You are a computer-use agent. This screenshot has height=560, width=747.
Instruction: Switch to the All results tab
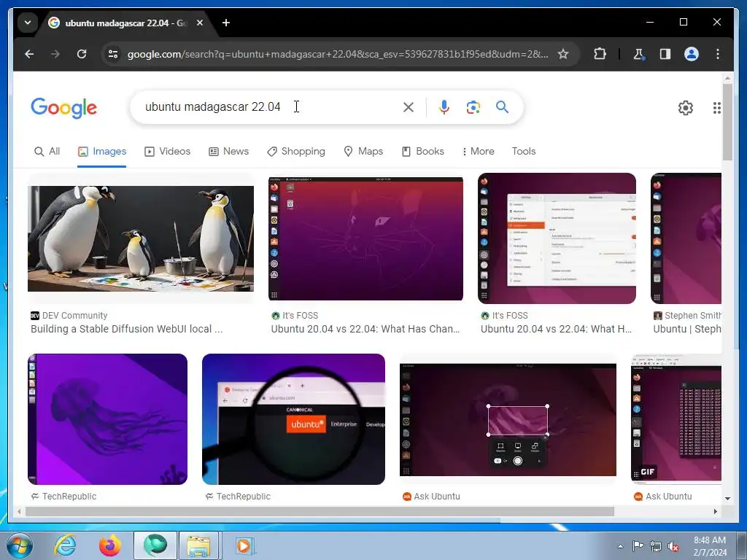click(x=47, y=152)
